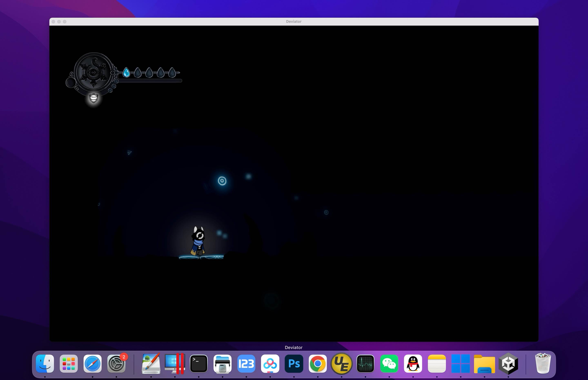
Task: Open Unity from the Dock
Action: click(508, 364)
